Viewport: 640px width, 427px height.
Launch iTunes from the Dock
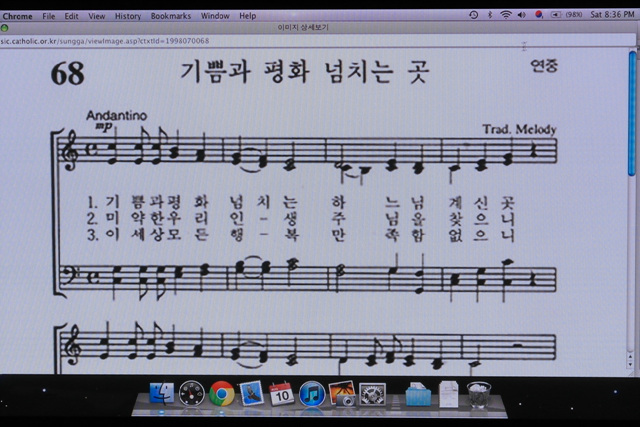pos(312,394)
